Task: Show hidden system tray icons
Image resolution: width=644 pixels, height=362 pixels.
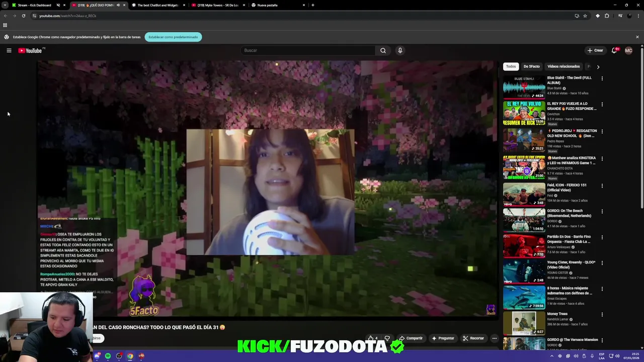Action: pyautogui.click(x=551, y=356)
